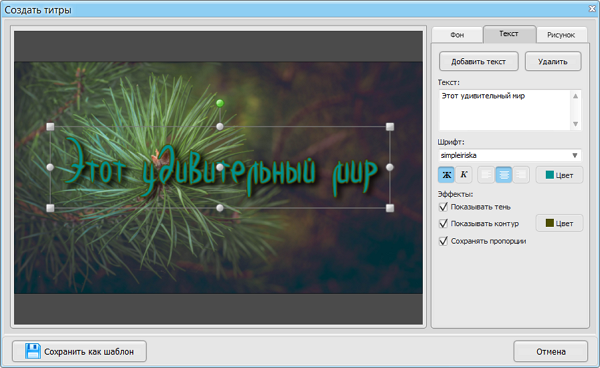Screen dimensions: 600x368
Task: Click text field scrollbar up arrow
Action: [x=576, y=96]
